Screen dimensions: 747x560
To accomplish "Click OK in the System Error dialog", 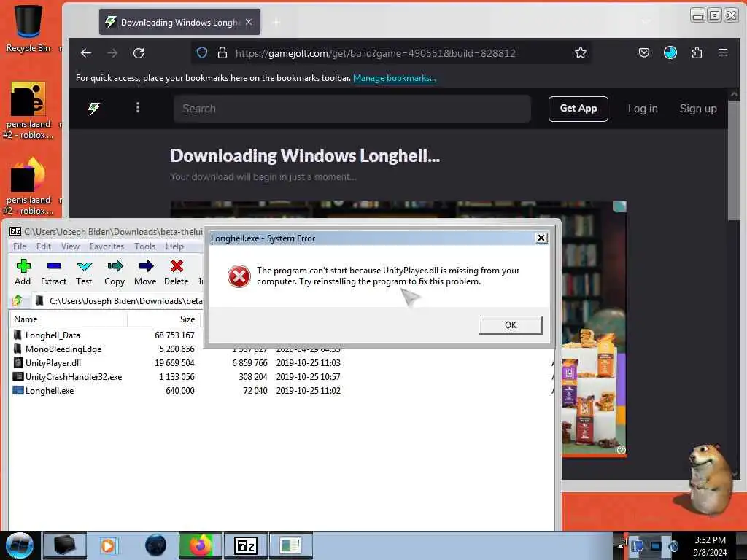I will click(x=510, y=324).
